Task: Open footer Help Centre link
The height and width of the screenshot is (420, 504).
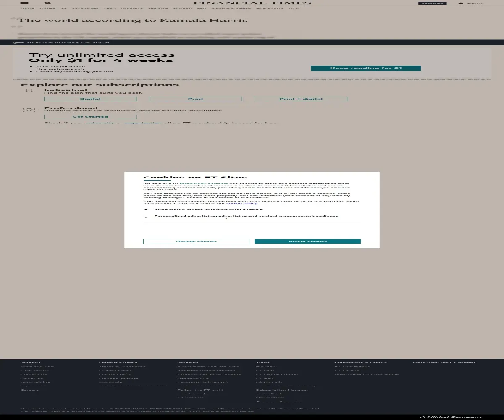Action: point(35,370)
